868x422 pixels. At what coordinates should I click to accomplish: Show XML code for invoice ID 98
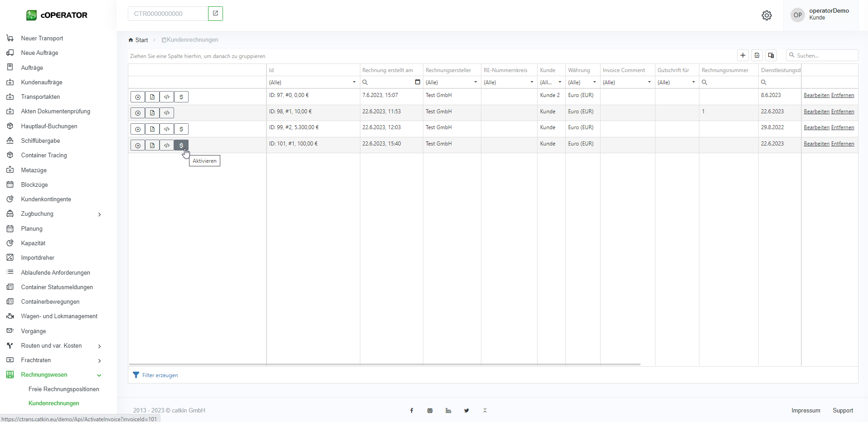[x=167, y=113]
